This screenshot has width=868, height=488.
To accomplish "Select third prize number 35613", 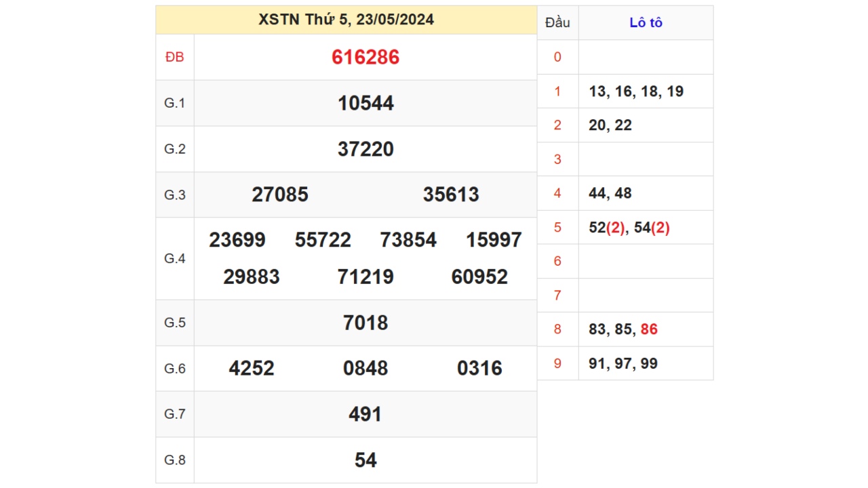I will 451,195.
